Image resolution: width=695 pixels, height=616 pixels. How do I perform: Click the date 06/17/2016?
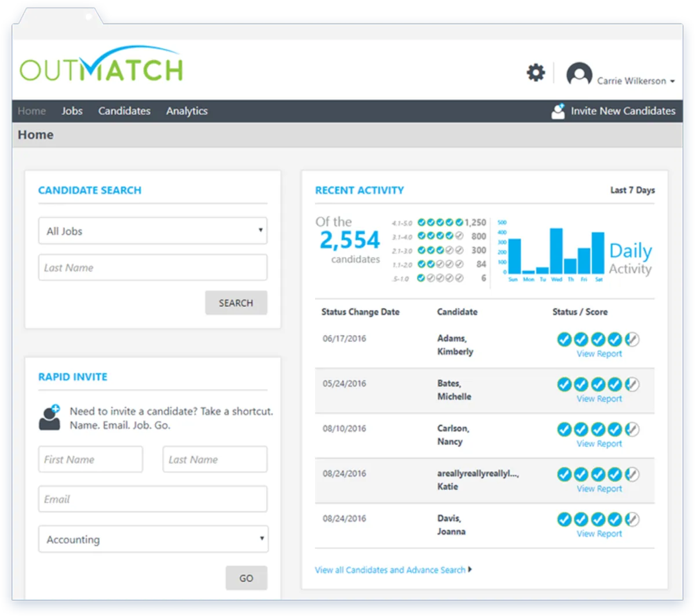coord(345,339)
